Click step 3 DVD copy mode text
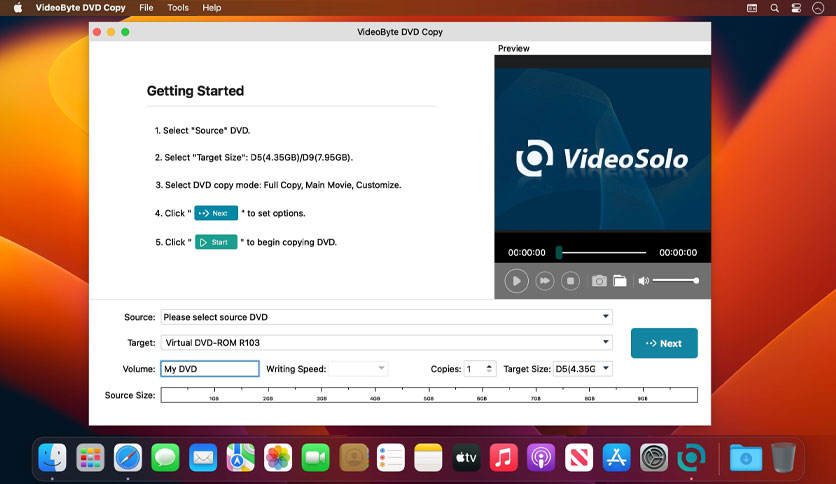 coord(278,185)
